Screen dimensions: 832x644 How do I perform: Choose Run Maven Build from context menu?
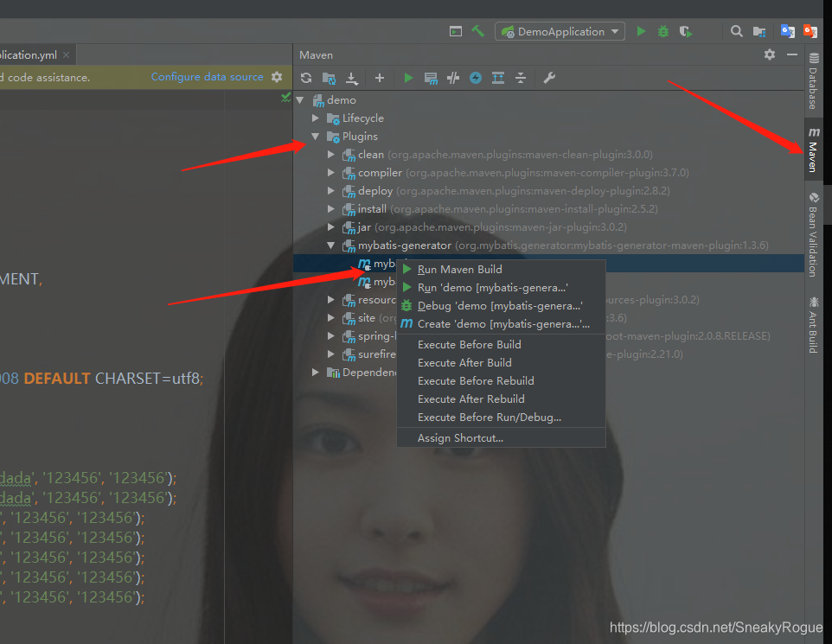(501, 270)
